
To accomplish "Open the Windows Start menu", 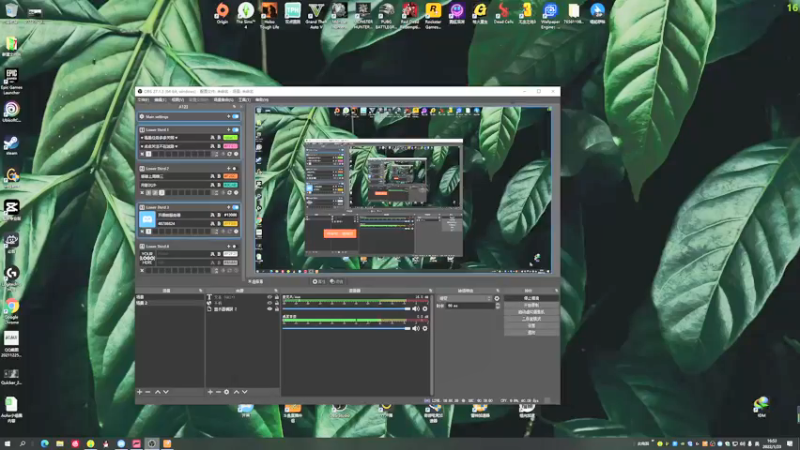I will coord(7,443).
